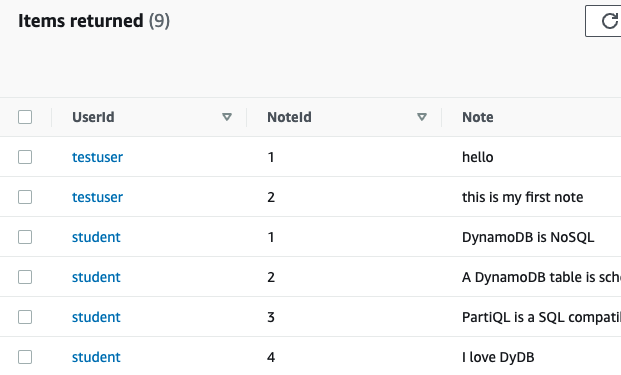Open student link in NoteId 2 row
The image size is (621, 375).
point(96,277)
